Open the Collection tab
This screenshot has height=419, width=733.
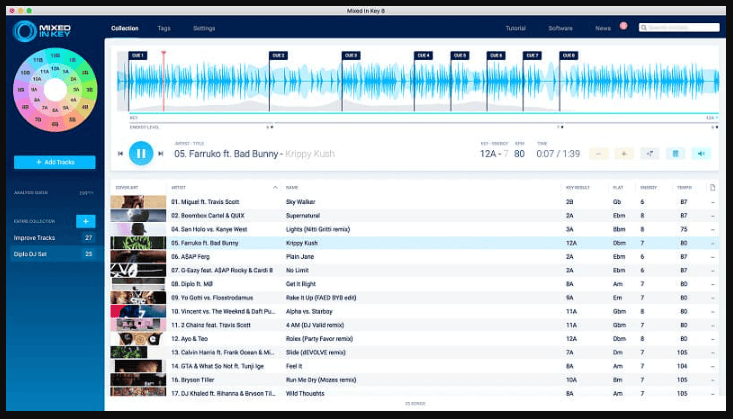125,29
